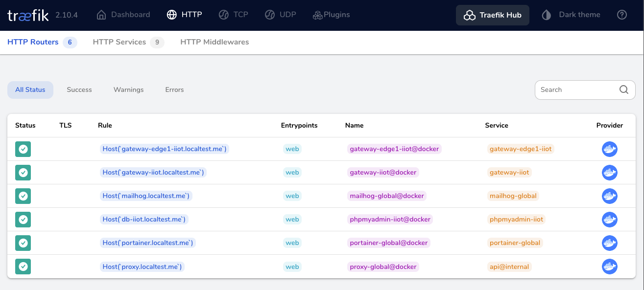The image size is (644, 290).
Task: Filter routers by Success
Action: [x=79, y=89]
